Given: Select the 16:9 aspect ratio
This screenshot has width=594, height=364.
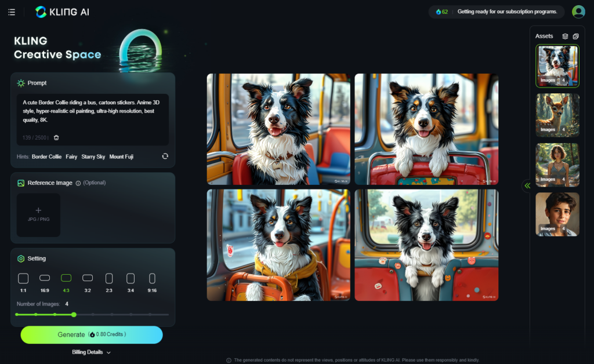Looking at the screenshot, I should click(45, 283).
